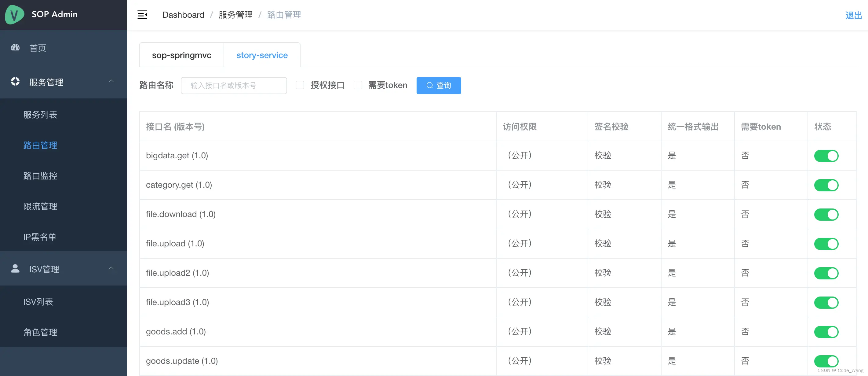Disable the bigdata.get status switch
Screen dimensions: 868x376
[826, 156]
